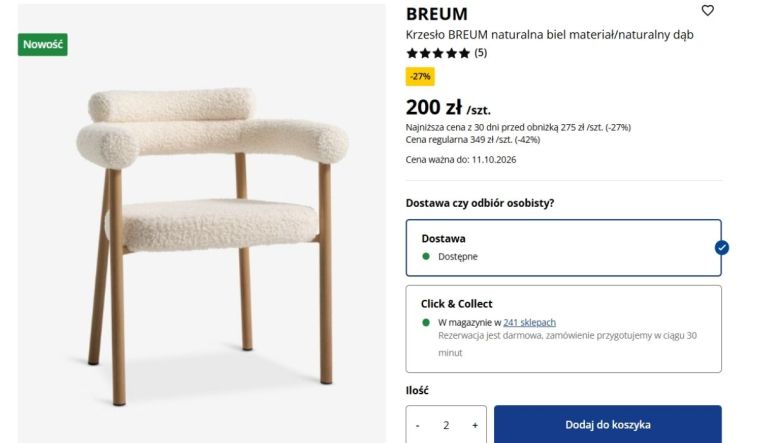This screenshot has width=759, height=443.
Task: Click the quantity field showing 2
Action: pyautogui.click(x=446, y=425)
